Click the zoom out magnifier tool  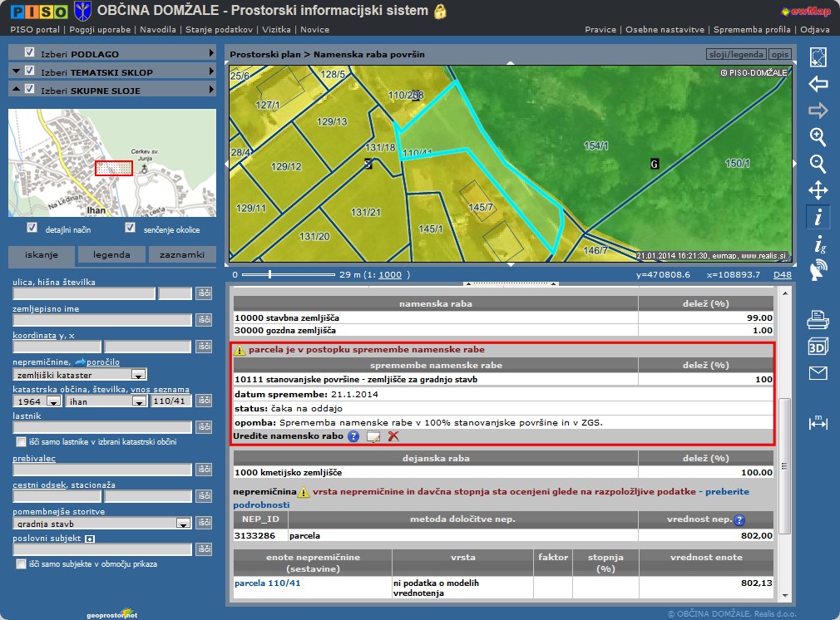pyautogui.click(x=818, y=164)
